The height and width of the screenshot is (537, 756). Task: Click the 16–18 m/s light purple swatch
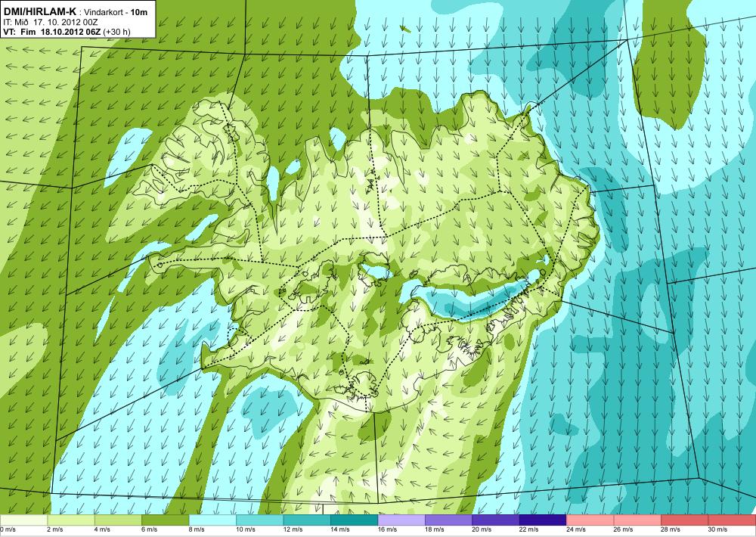click(x=401, y=520)
